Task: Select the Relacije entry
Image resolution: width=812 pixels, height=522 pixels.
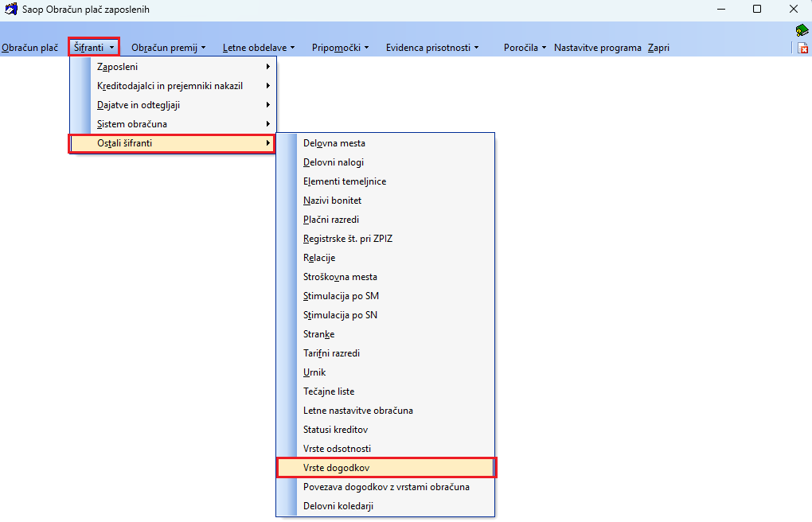Action: point(385,259)
